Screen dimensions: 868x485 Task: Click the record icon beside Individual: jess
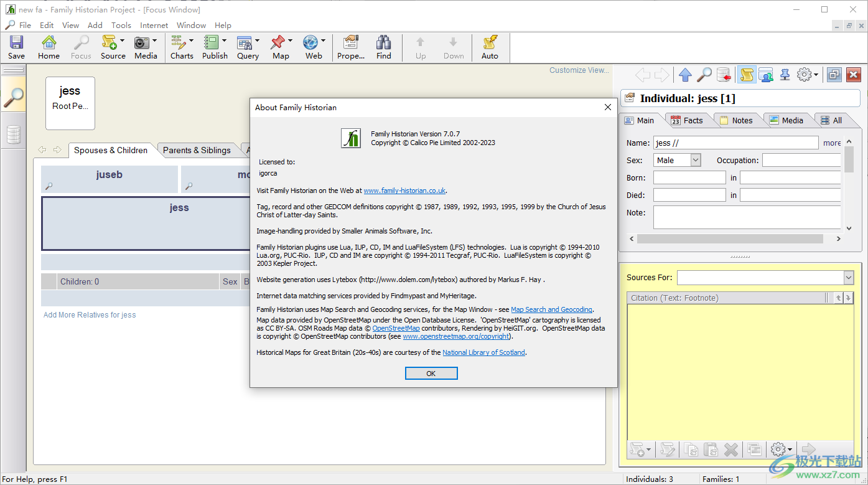click(630, 98)
